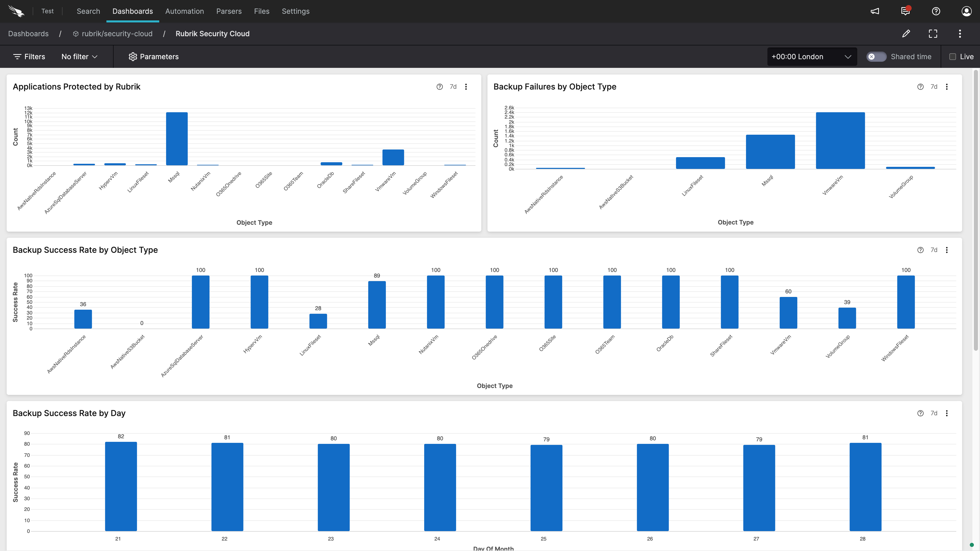Open the announcements megaphone icon
Viewport: 980px width, 551px height.
click(875, 11)
